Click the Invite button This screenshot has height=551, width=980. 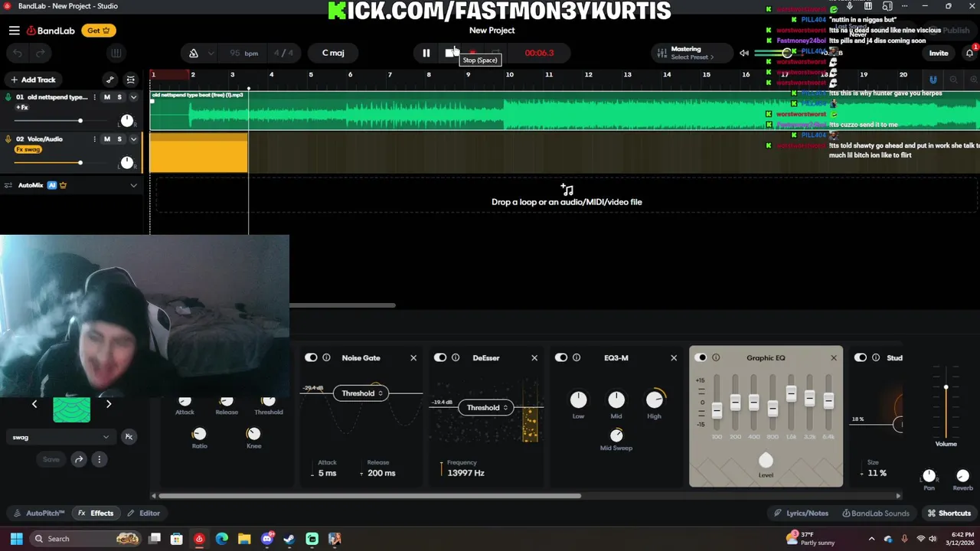[x=939, y=53]
